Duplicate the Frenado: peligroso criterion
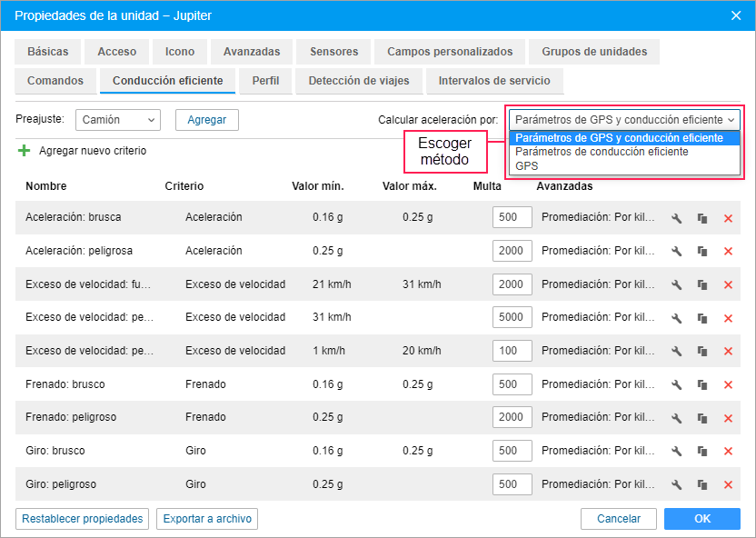This screenshot has height=538, width=756. pos(702,418)
